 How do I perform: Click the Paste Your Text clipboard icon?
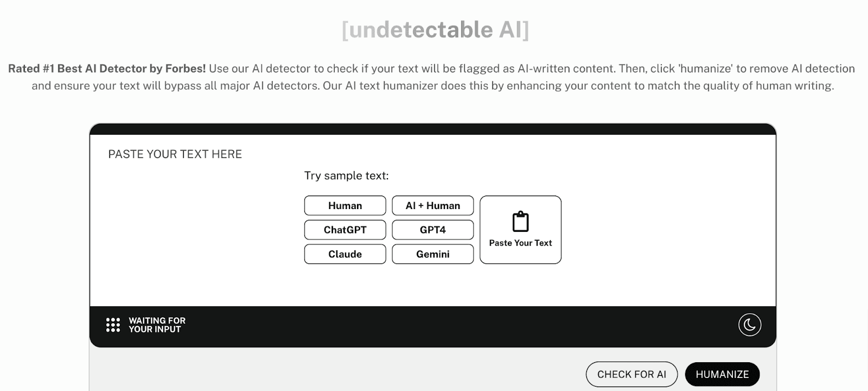(520, 221)
